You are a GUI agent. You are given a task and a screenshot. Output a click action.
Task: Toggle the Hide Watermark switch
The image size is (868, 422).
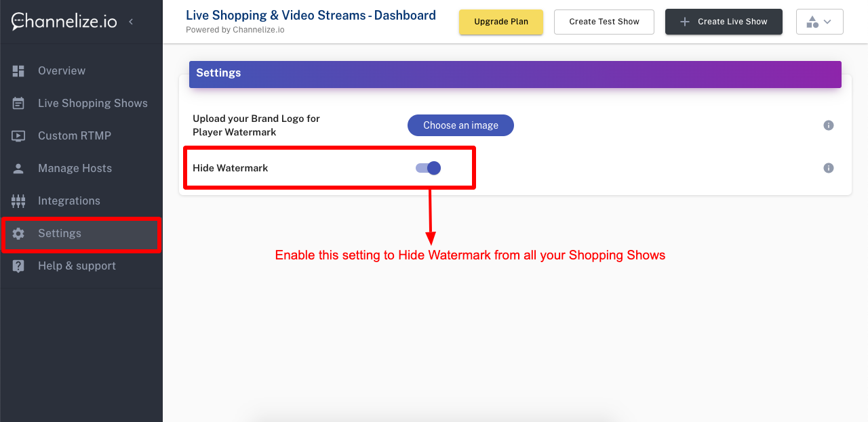click(429, 168)
